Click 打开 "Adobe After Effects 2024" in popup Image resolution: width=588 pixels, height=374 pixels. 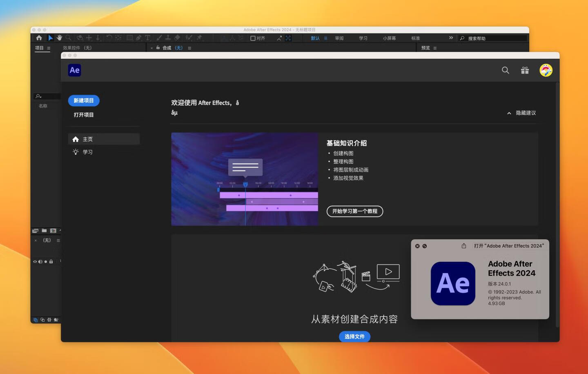[509, 246]
